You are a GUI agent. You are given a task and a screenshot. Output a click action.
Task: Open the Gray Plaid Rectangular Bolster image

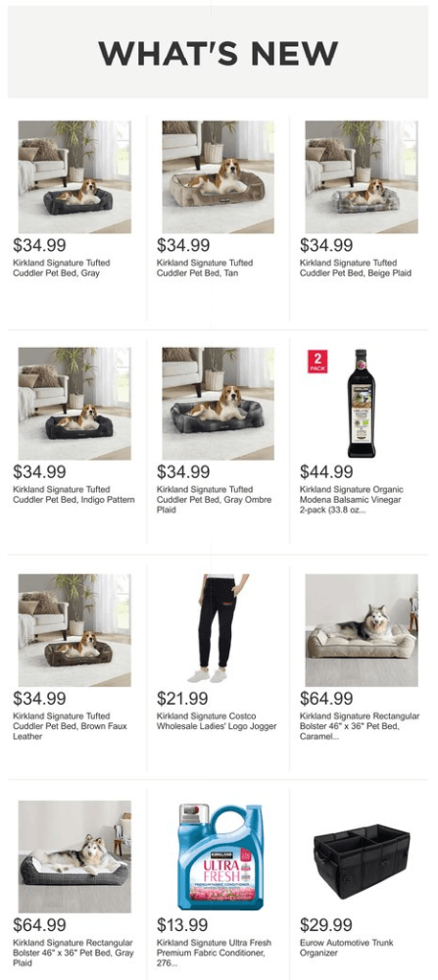(x=74, y=857)
